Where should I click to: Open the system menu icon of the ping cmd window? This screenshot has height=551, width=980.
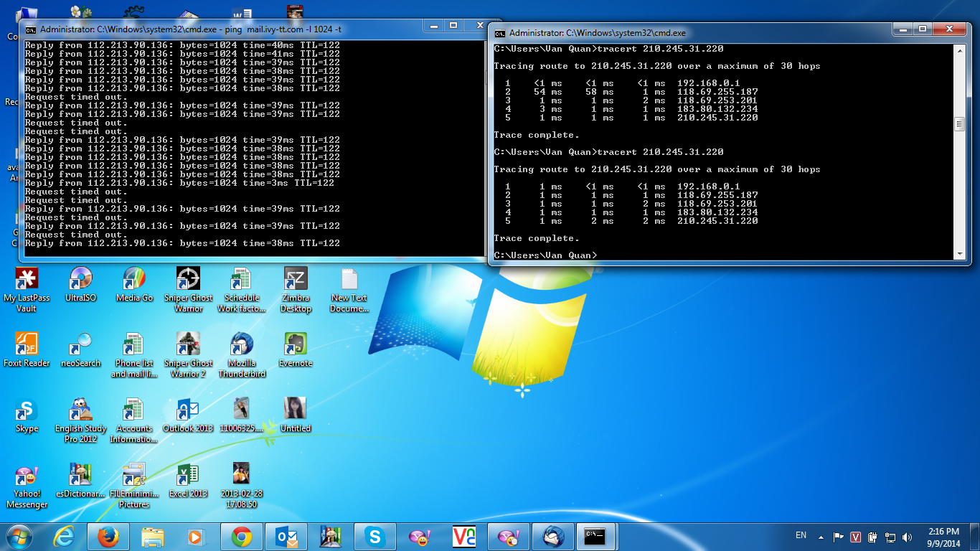point(31,29)
